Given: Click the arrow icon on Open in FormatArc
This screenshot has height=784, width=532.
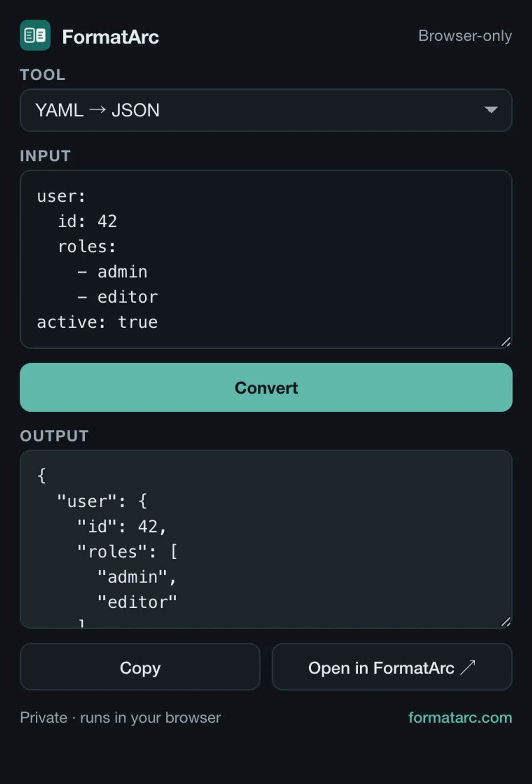Looking at the screenshot, I should click(x=468, y=668).
